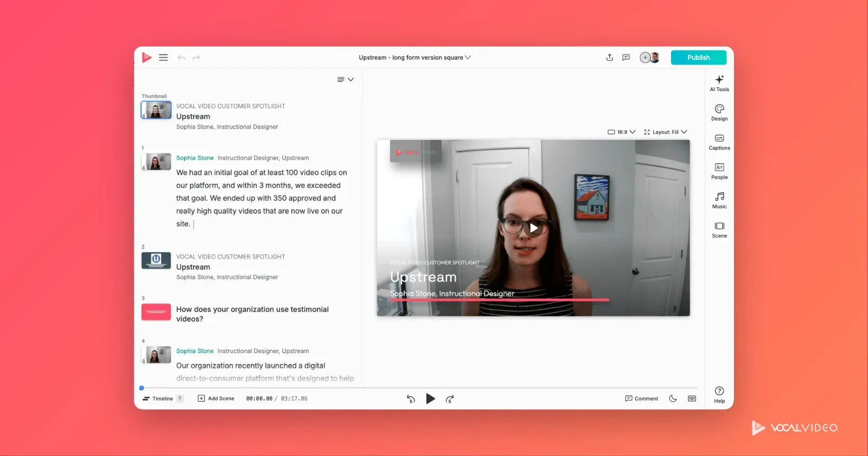
Task: Click the current timecode 00:00.00
Action: pyautogui.click(x=259, y=398)
